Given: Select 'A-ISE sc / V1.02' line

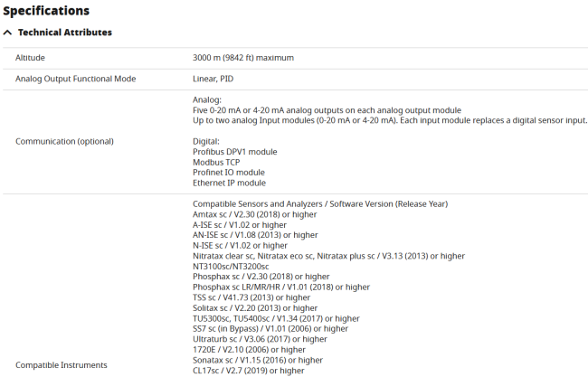Looking at the screenshot, I should [239, 225].
